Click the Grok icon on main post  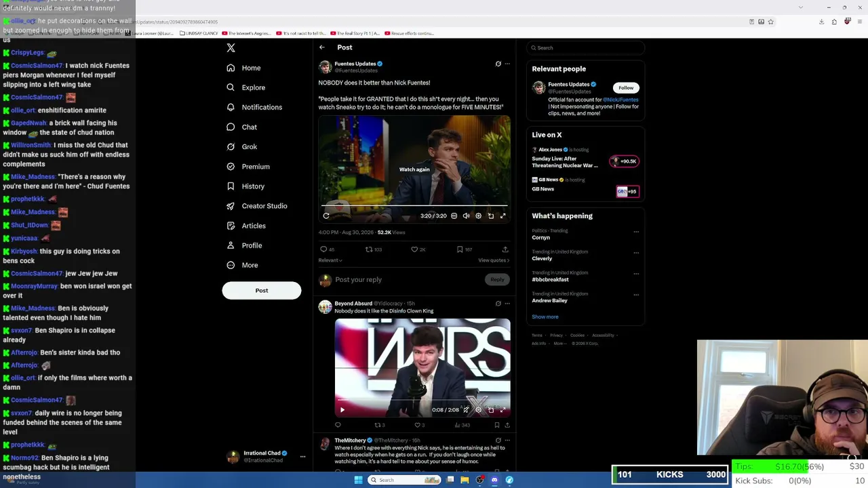pyautogui.click(x=498, y=64)
